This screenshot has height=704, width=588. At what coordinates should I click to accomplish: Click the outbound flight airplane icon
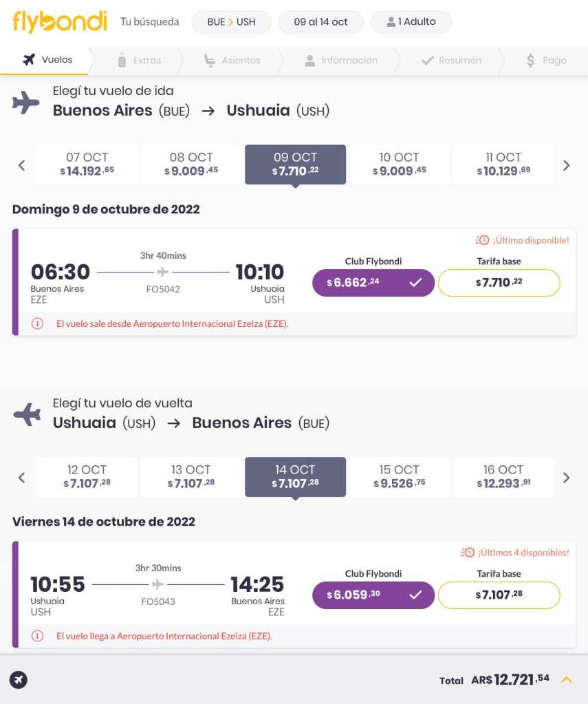(x=26, y=103)
